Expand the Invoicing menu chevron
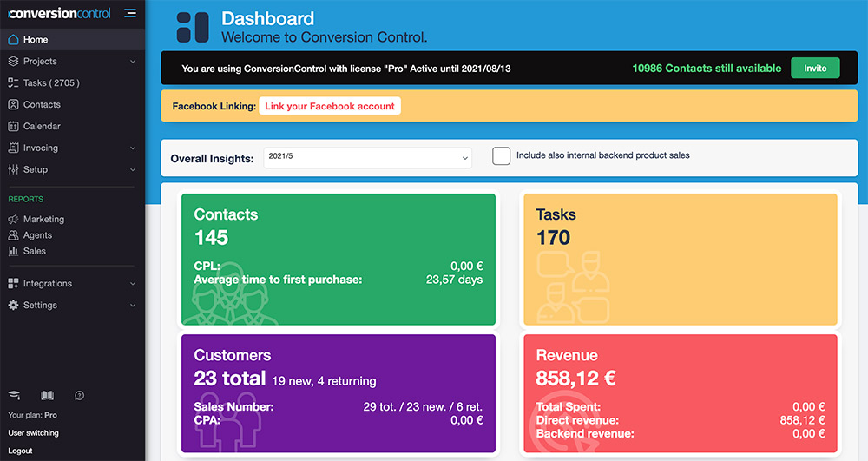Screen dimensions: 868x461 133,148
